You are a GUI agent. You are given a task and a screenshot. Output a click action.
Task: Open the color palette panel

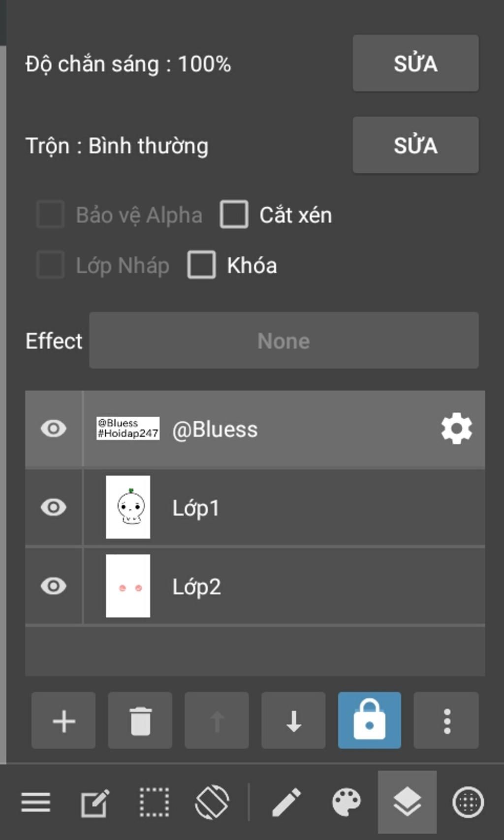click(x=346, y=803)
